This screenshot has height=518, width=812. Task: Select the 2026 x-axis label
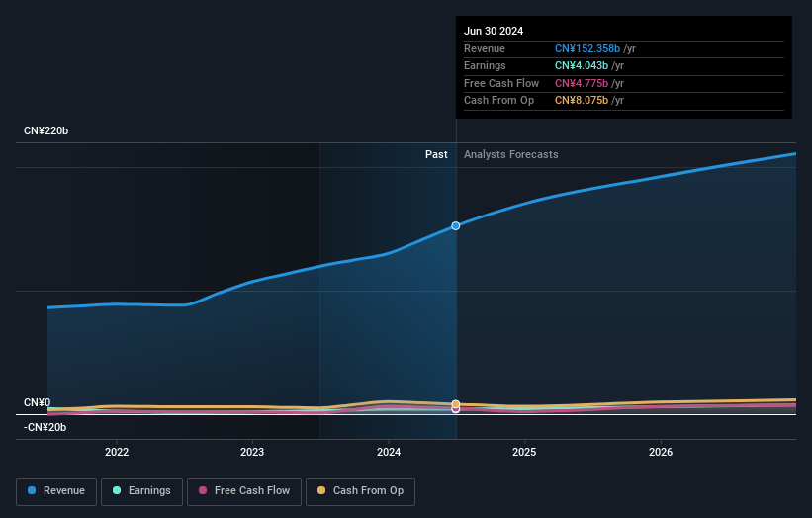(x=661, y=452)
